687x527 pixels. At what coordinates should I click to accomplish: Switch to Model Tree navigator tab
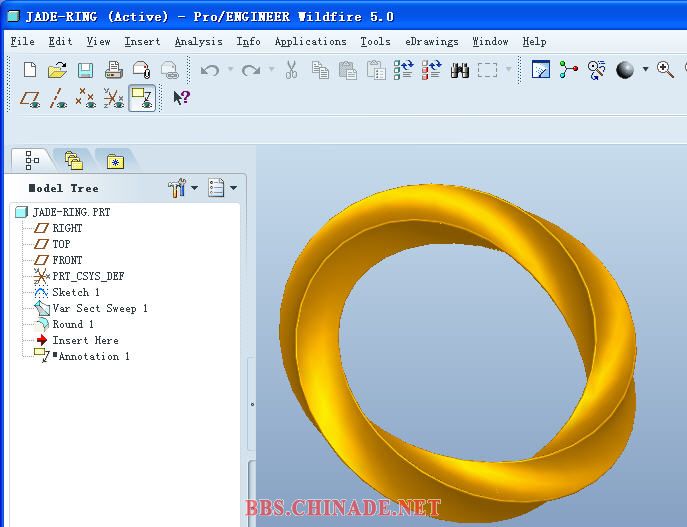point(32,160)
